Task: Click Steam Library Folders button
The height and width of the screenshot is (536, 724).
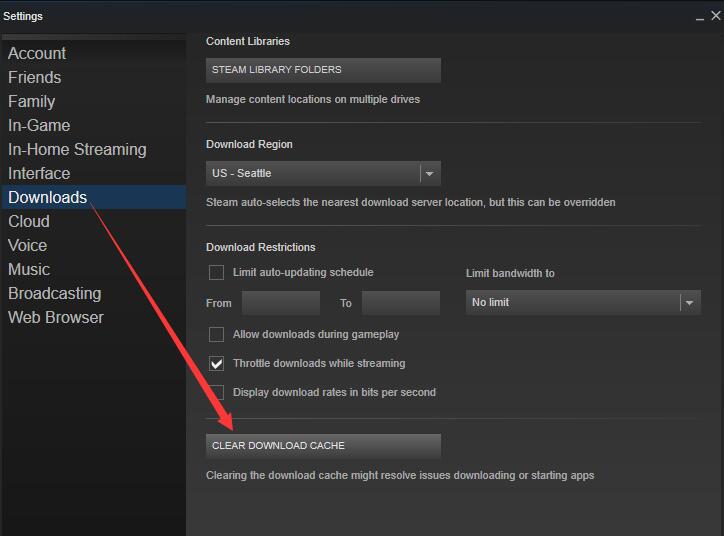Action: 323,70
